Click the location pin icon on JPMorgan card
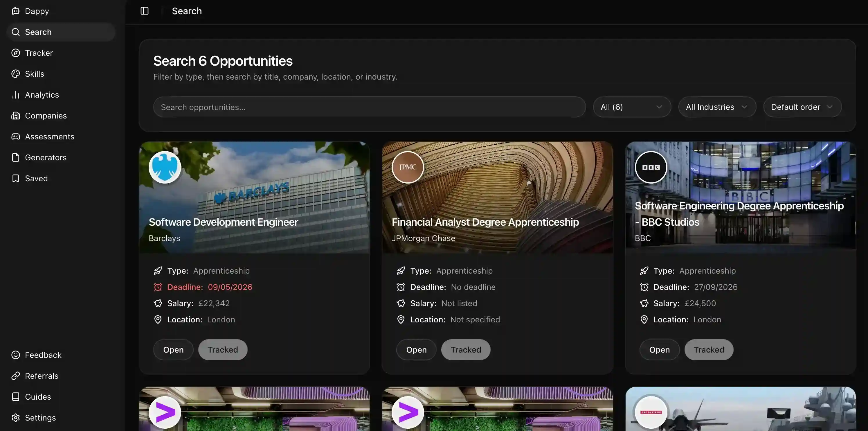This screenshot has height=431, width=868. click(401, 319)
